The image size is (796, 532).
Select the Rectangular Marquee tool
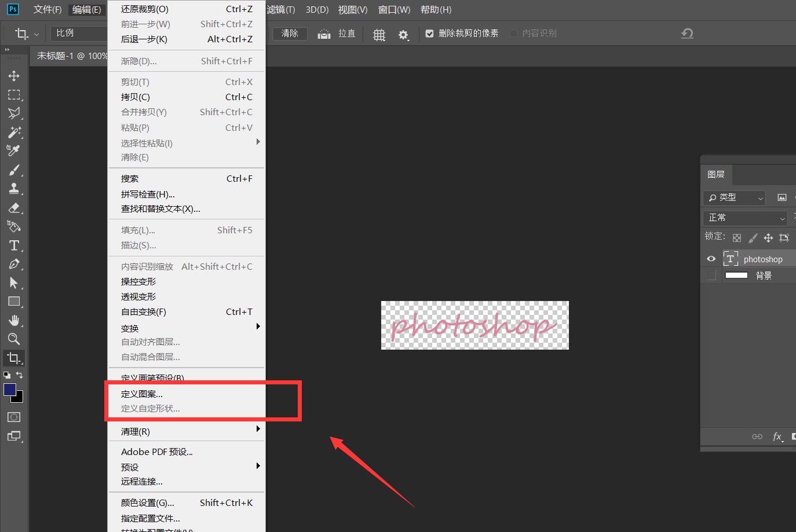click(x=14, y=94)
